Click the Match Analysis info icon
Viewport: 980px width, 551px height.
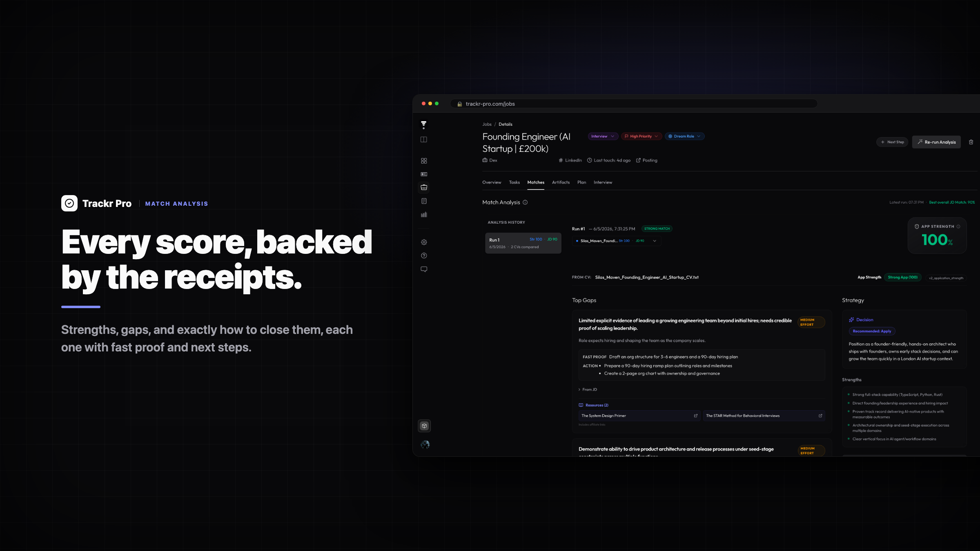click(525, 202)
